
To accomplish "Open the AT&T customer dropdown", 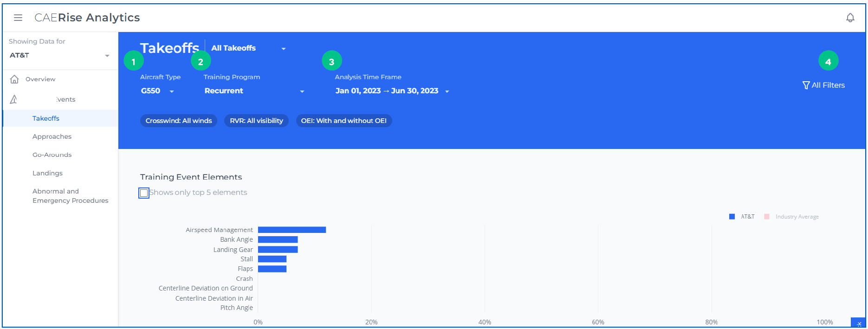I will [59, 55].
